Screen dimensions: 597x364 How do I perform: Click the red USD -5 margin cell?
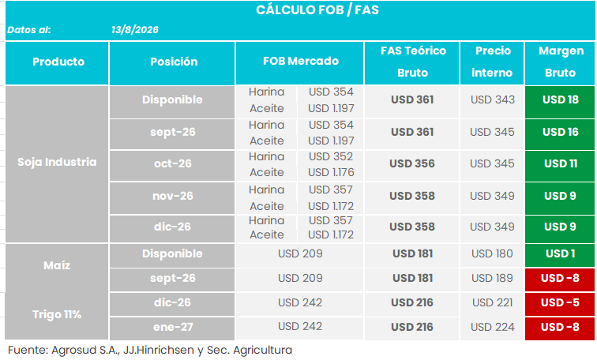click(x=560, y=303)
